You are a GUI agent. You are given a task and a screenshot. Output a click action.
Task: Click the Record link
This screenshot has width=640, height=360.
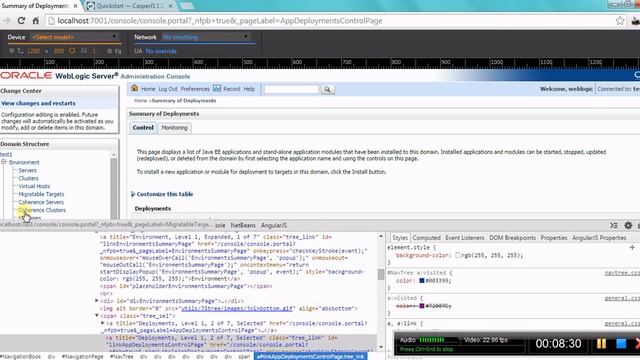point(231,89)
